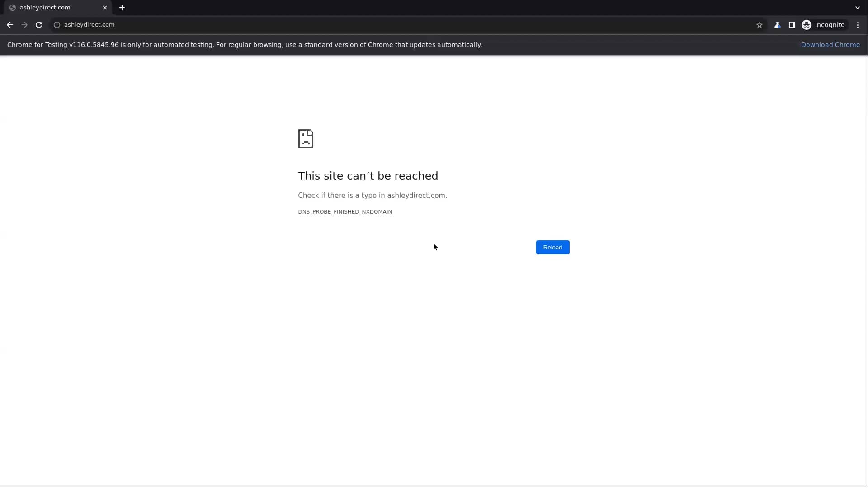The height and width of the screenshot is (488, 868).
Task: Select the DNS_PROBE_FINISHED_NXDOMAIN error code
Action: tap(345, 212)
